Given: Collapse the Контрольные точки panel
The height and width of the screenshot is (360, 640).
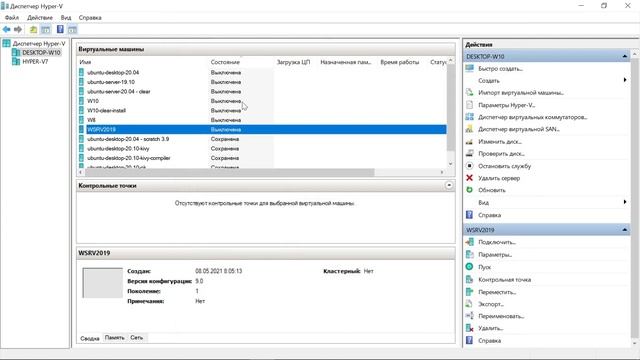Looking at the screenshot, I should [449, 185].
